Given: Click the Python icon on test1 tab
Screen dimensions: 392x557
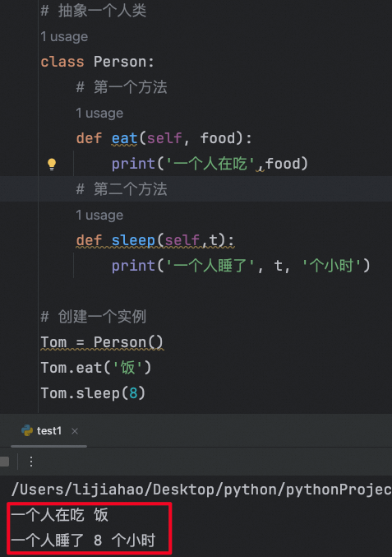Looking at the screenshot, I should coord(27,430).
